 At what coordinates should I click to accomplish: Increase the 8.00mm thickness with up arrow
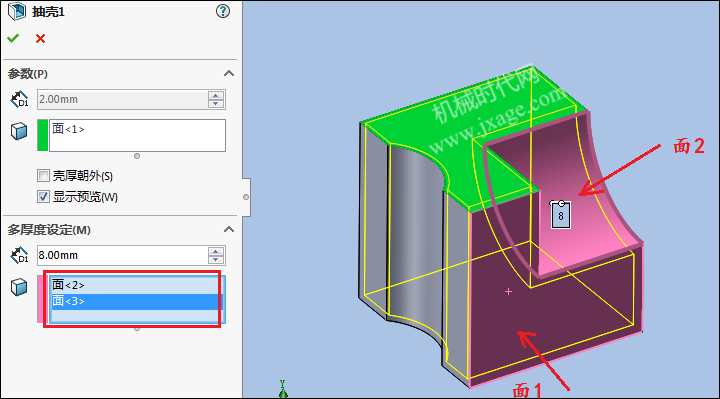(x=216, y=251)
